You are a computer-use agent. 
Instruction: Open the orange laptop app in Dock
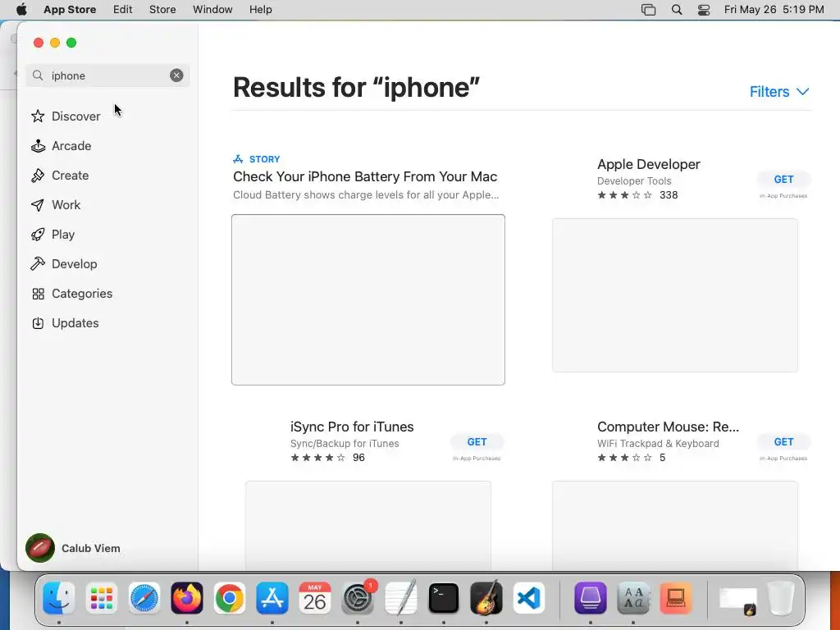676,598
